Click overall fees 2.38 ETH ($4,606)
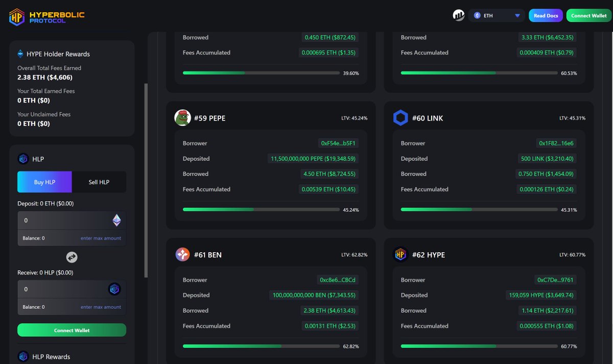613x364 pixels. [45, 78]
